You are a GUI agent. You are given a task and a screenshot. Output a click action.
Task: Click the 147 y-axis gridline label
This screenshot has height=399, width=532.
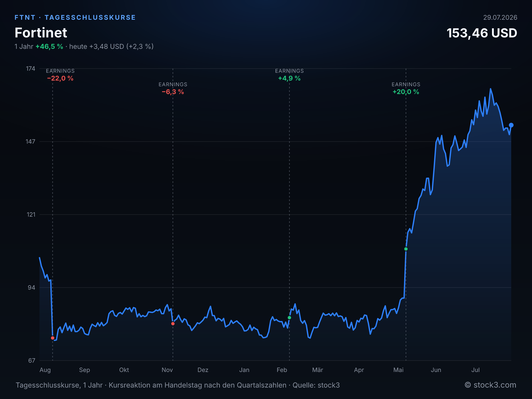pos(30,142)
